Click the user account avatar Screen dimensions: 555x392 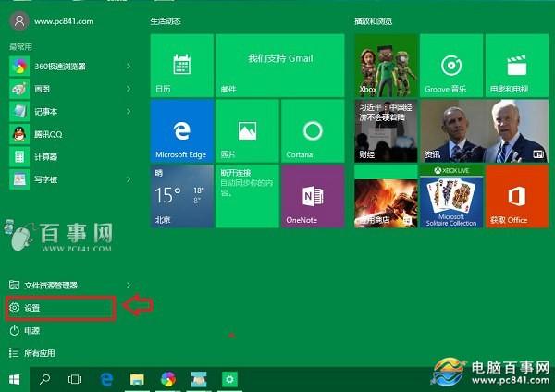19,21
